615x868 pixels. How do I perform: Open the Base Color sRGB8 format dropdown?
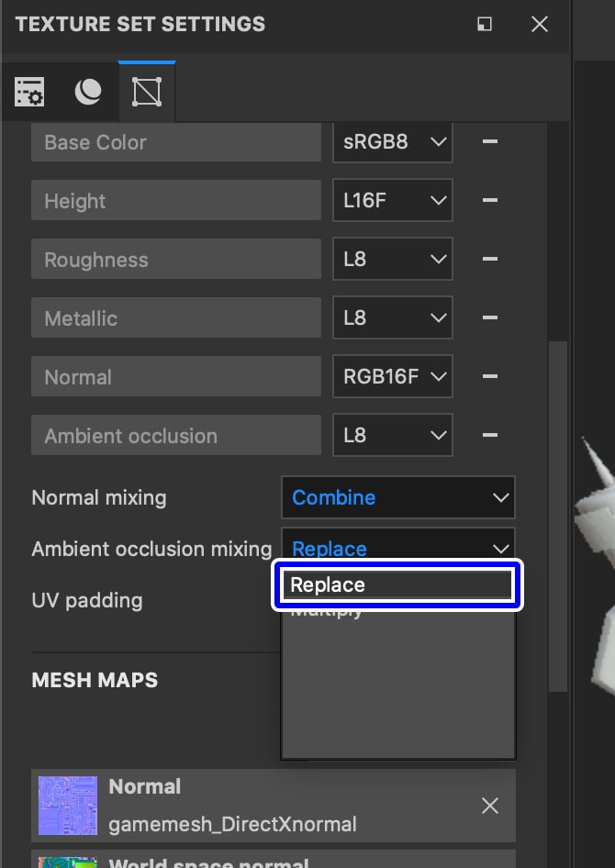click(393, 141)
